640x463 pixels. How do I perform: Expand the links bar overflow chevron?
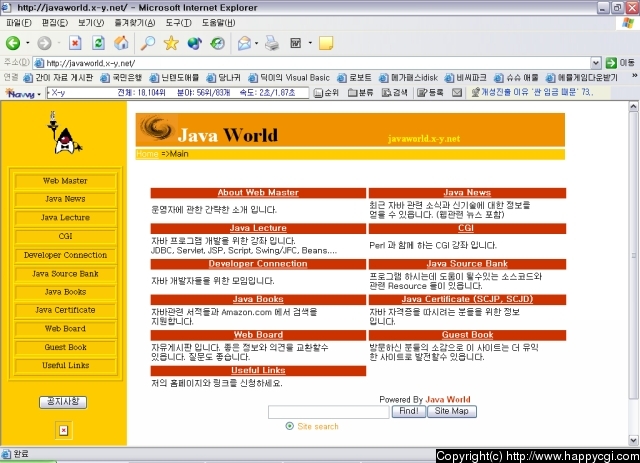coord(634,76)
